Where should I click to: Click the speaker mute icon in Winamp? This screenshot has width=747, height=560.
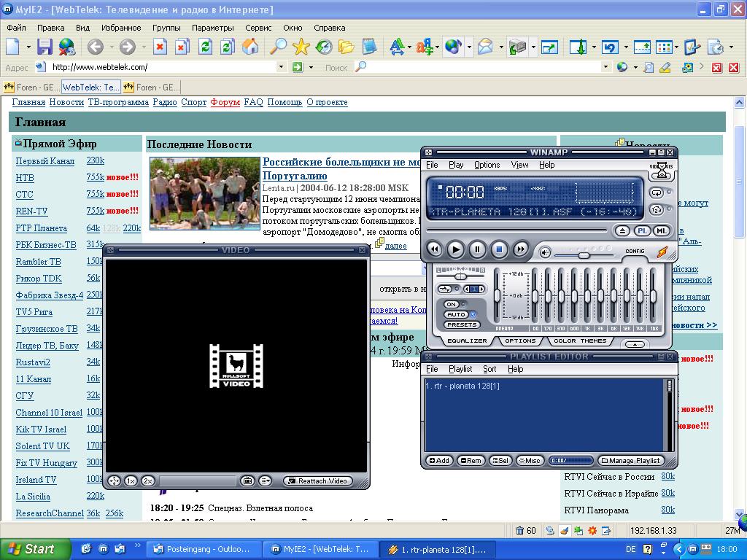(x=545, y=252)
